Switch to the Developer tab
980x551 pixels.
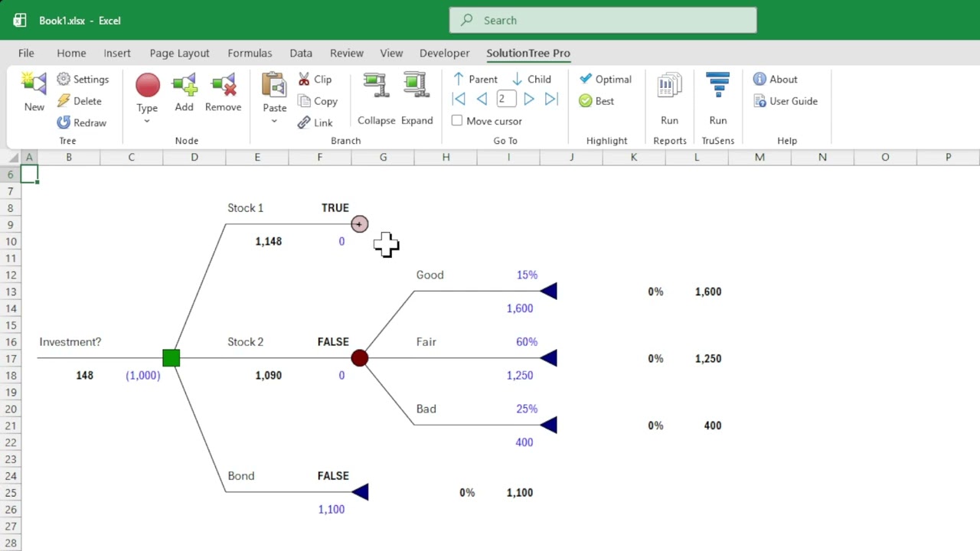click(444, 53)
